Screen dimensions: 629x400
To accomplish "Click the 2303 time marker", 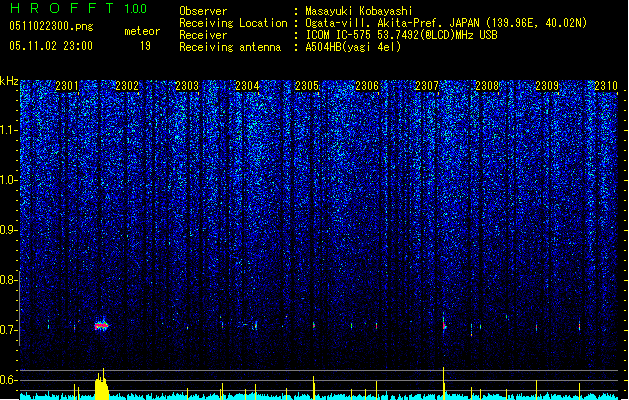I will [187, 86].
